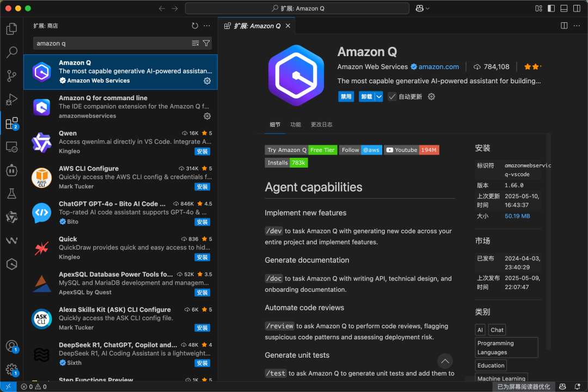Image resolution: width=588 pixels, height=392 pixels.
Task: Click the disable (禁用) button
Action: click(346, 96)
